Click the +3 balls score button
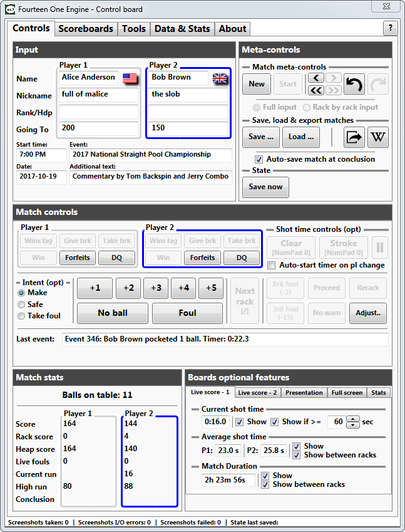405x532 pixels. 156,288
